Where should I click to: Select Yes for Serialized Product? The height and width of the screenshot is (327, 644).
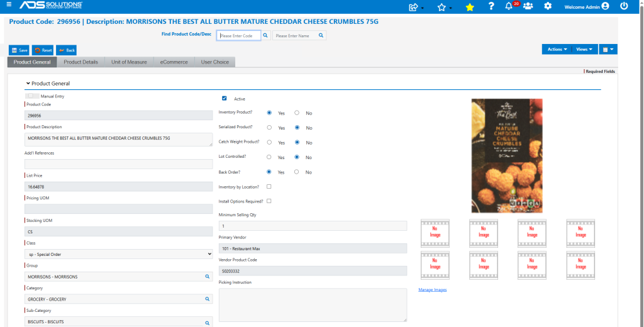(269, 128)
